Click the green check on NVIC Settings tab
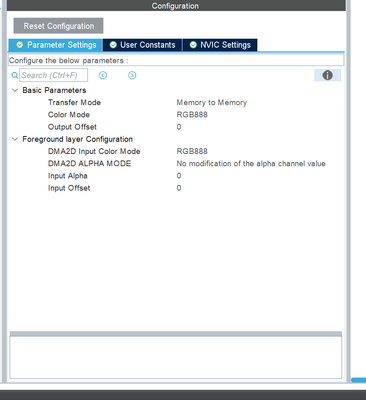366x400 pixels. pyautogui.click(x=193, y=45)
